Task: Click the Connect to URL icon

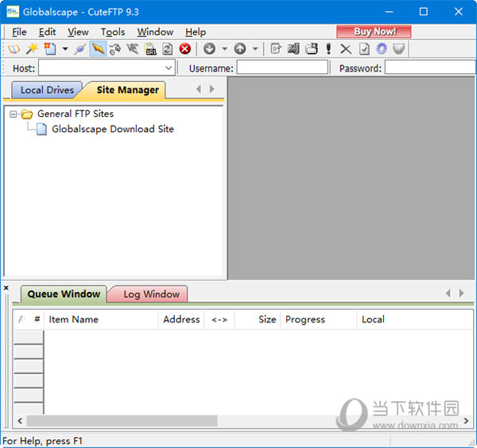Action: (x=150, y=49)
